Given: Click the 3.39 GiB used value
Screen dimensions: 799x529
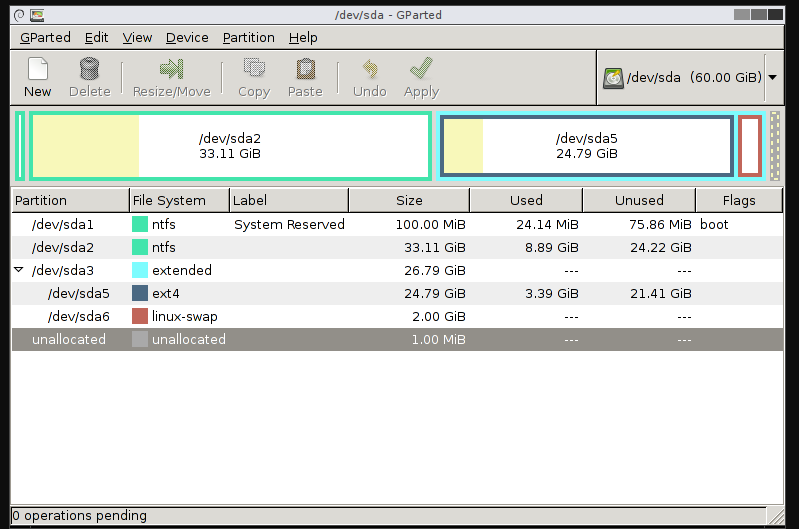Looking at the screenshot, I should tap(552, 293).
